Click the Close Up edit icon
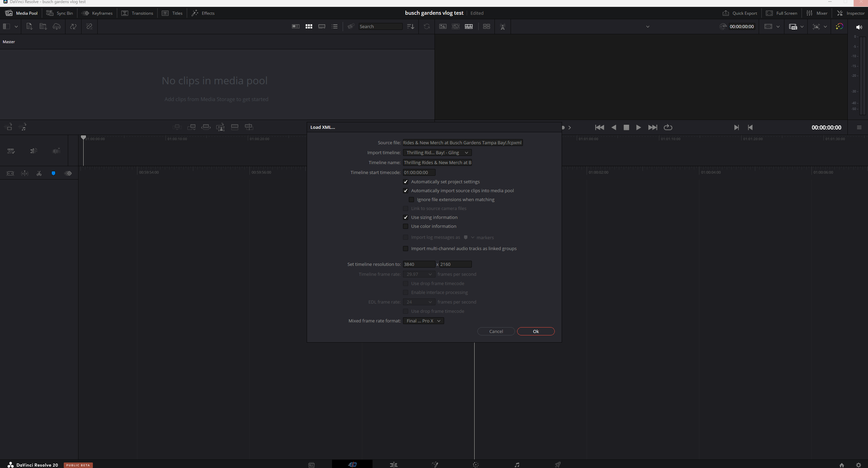 (220, 127)
